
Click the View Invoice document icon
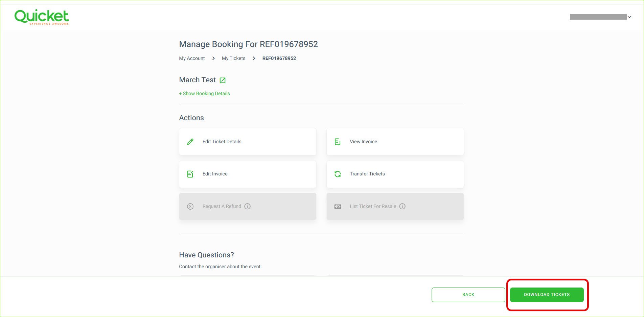(337, 142)
